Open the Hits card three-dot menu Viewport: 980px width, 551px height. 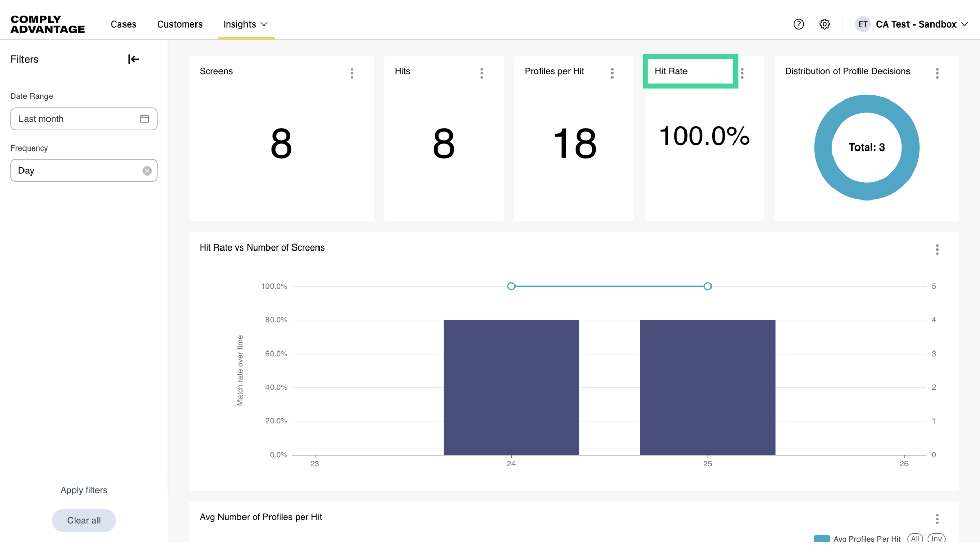tap(481, 73)
